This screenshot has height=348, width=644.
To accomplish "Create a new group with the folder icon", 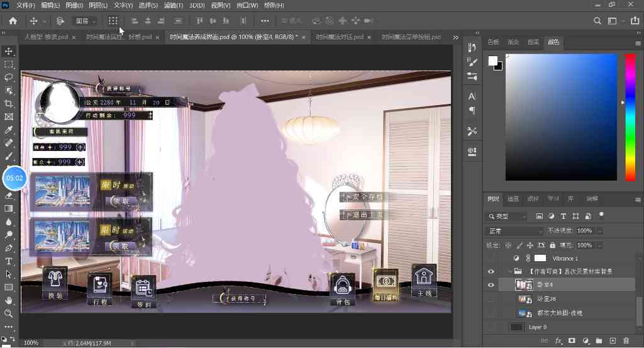I will point(599,340).
